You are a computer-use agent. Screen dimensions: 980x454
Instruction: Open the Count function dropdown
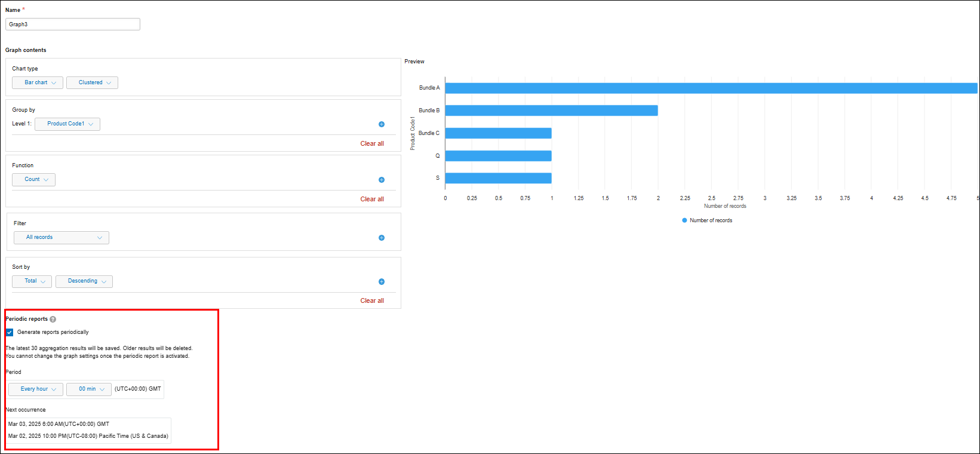pos(33,180)
